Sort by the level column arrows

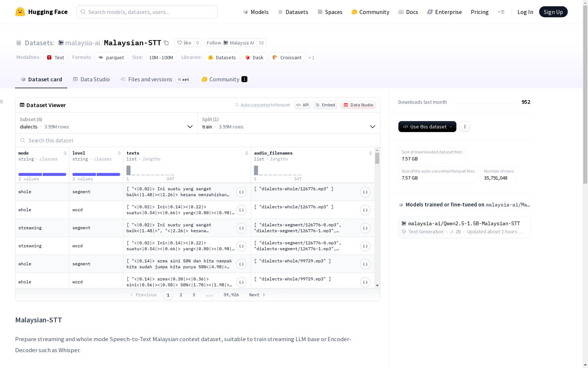click(x=119, y=153)
